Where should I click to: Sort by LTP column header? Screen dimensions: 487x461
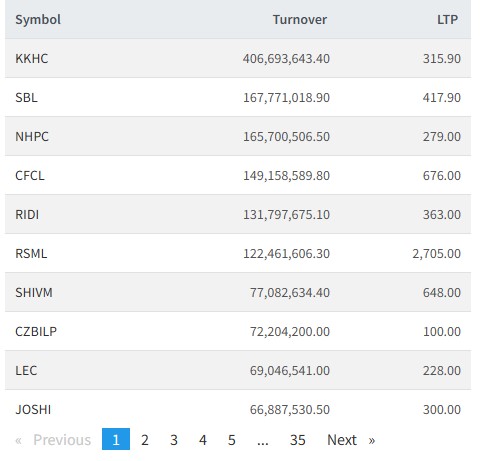point(447,19)
